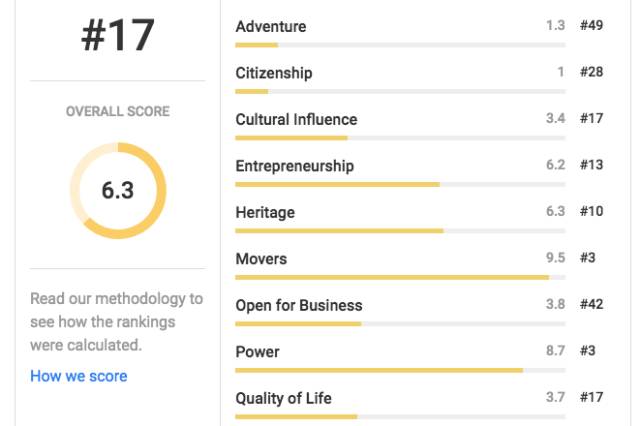Open the Cultural Influence category

tap(296, 120)
